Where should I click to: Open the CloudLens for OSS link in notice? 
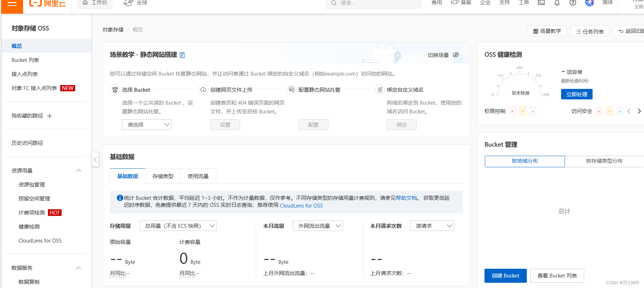(301, 205)
